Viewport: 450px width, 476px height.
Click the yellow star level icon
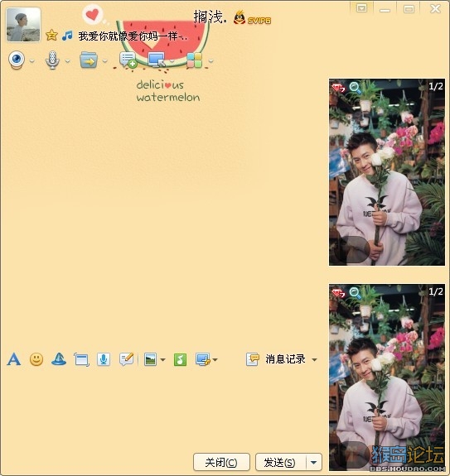(51, 36)
